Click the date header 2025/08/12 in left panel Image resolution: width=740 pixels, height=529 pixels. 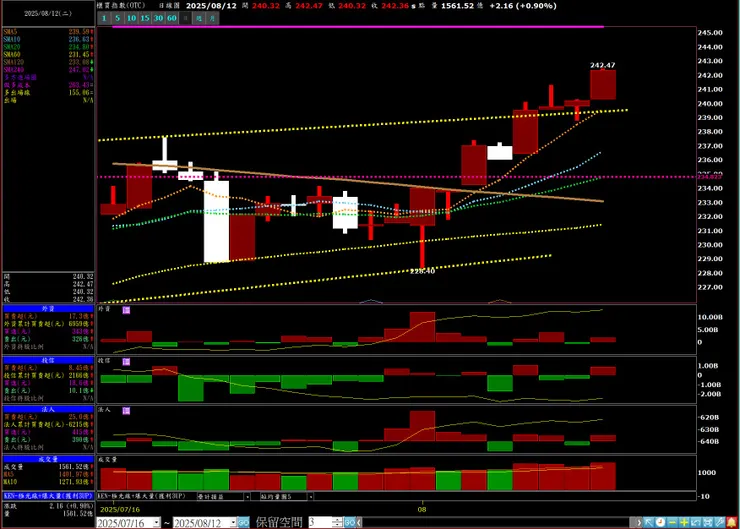(x=48, y=13)
